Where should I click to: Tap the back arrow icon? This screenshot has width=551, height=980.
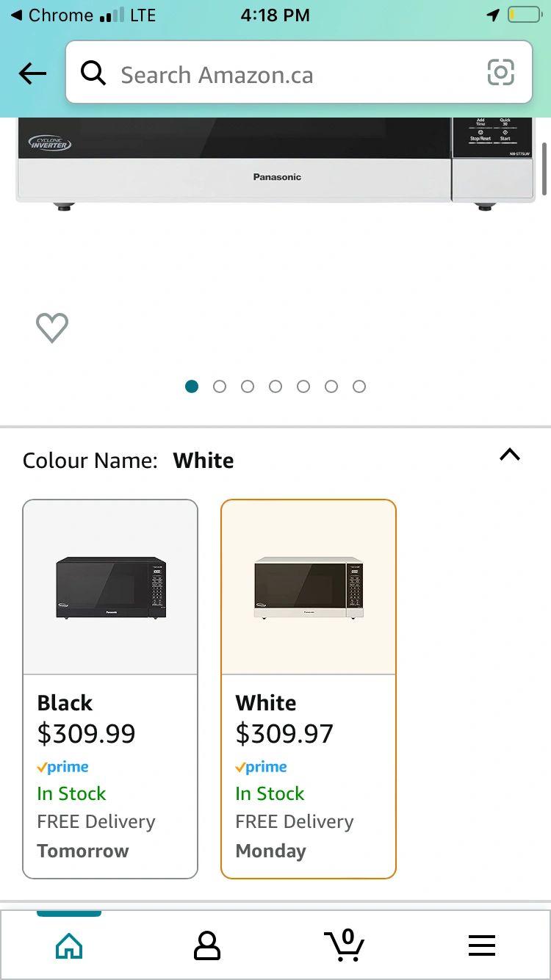click(x=33, y=73)
